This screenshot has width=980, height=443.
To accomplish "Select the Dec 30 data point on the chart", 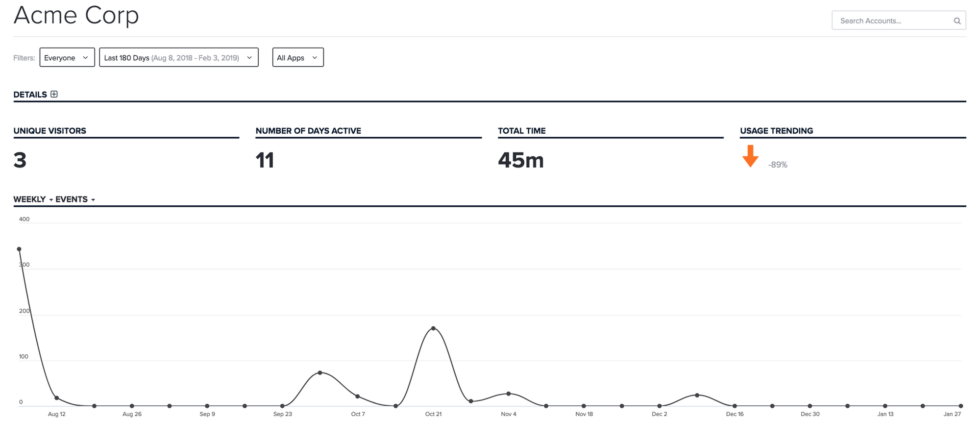I will pos(810,406).
